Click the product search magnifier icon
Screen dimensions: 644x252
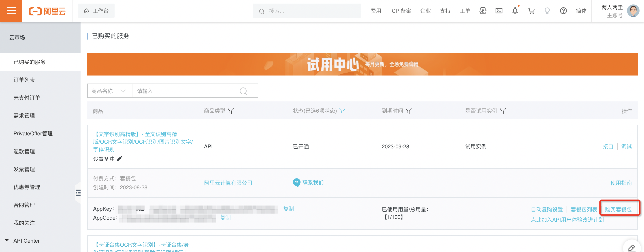tap(243, 91)
